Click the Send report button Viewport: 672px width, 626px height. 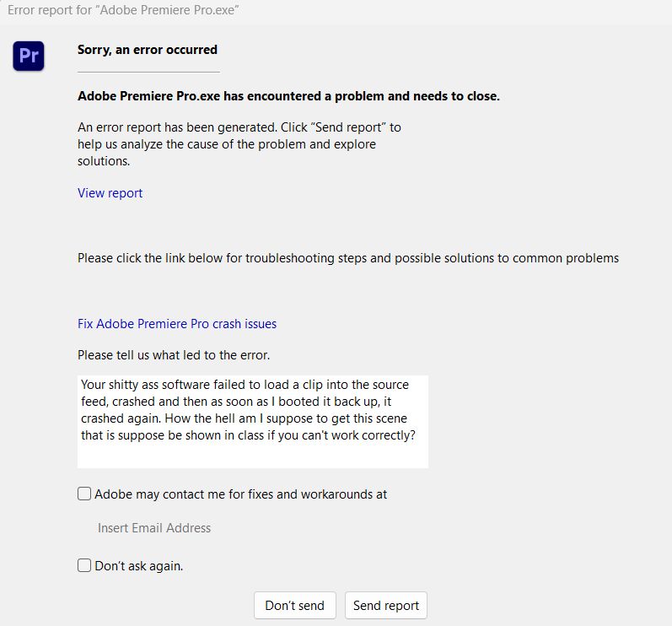(386, 606)
